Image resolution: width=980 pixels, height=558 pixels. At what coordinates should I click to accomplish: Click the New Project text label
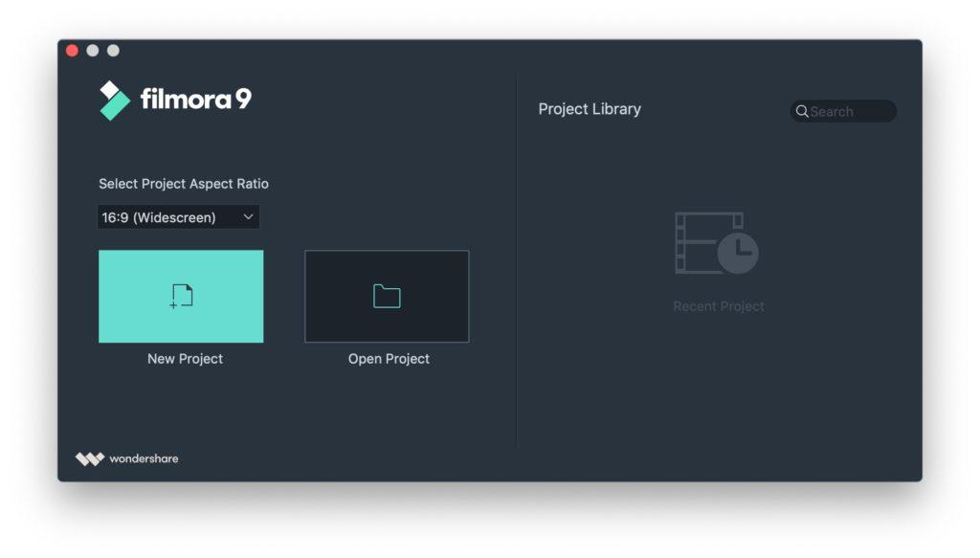click(185, 359)
